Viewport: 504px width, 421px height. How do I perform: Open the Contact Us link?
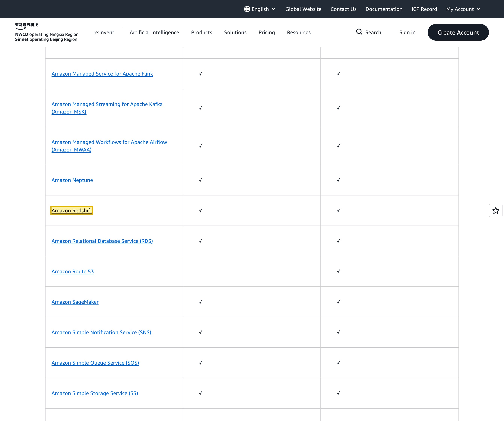point(343,9)
